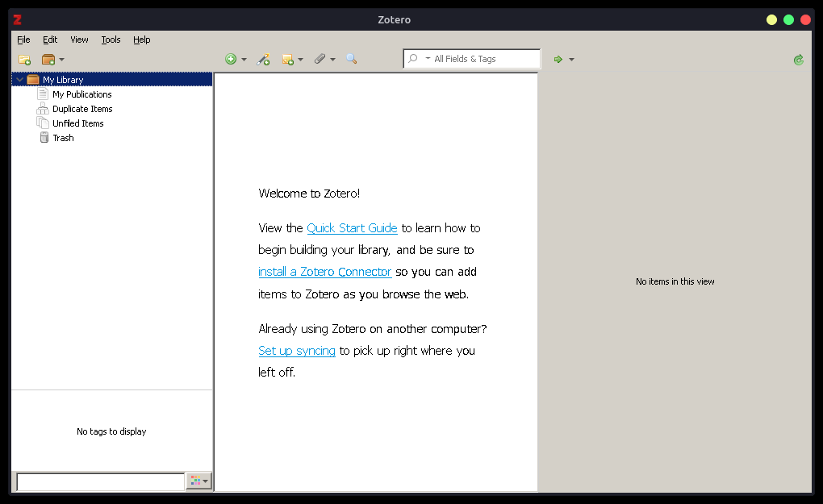This screenshot has width=823, height=504.
Task: Open the Tools menu
Action: [111, 40]
